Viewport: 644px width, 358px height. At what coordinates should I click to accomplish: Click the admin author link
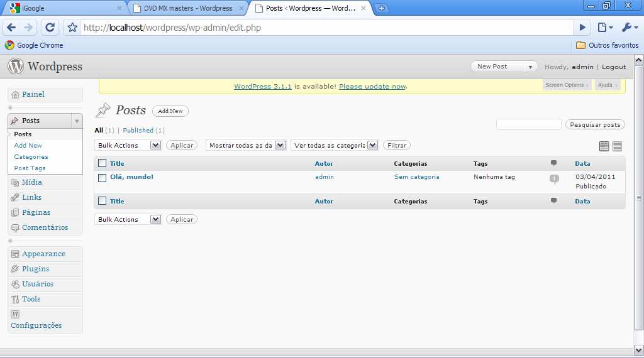pyautogui.click(x=325, y=176)
